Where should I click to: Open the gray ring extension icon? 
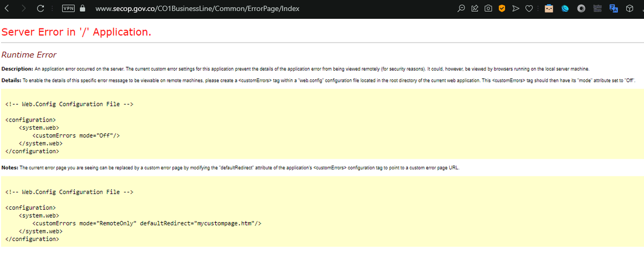(582, 9)
